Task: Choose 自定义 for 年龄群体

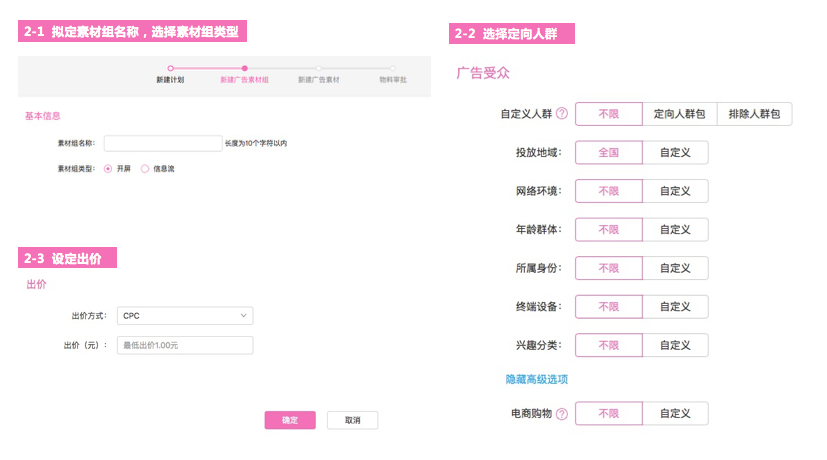Action: [676, 229]
